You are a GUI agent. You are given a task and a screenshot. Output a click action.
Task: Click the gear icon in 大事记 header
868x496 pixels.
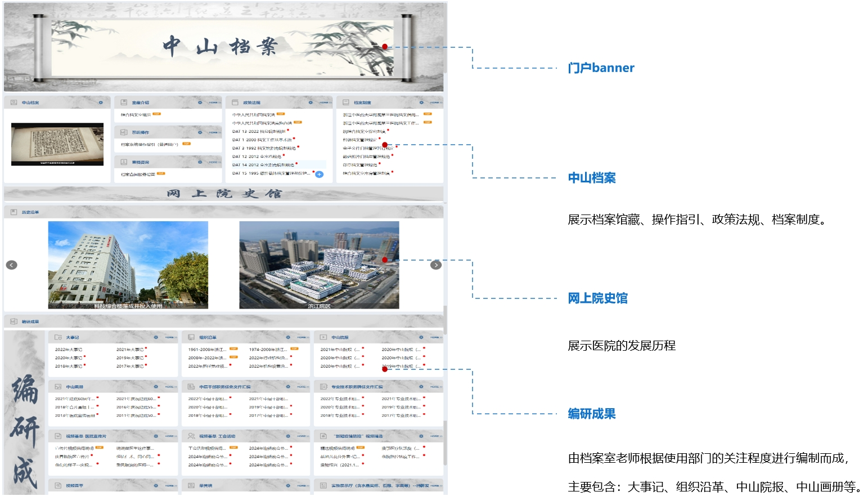click(156, 337)
